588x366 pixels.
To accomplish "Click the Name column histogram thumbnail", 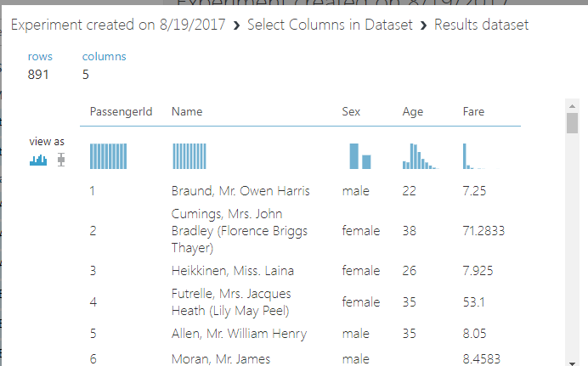I will [189, 156].
